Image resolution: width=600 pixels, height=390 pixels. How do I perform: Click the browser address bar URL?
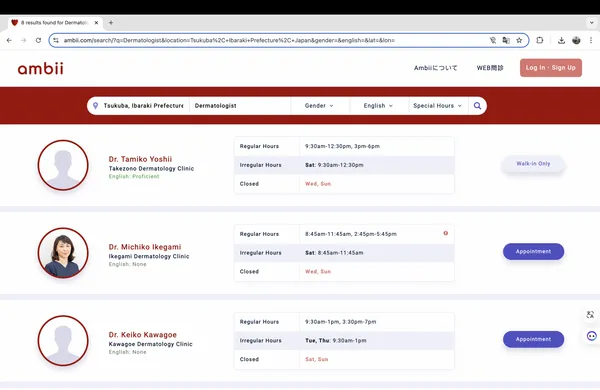point(229,40)
